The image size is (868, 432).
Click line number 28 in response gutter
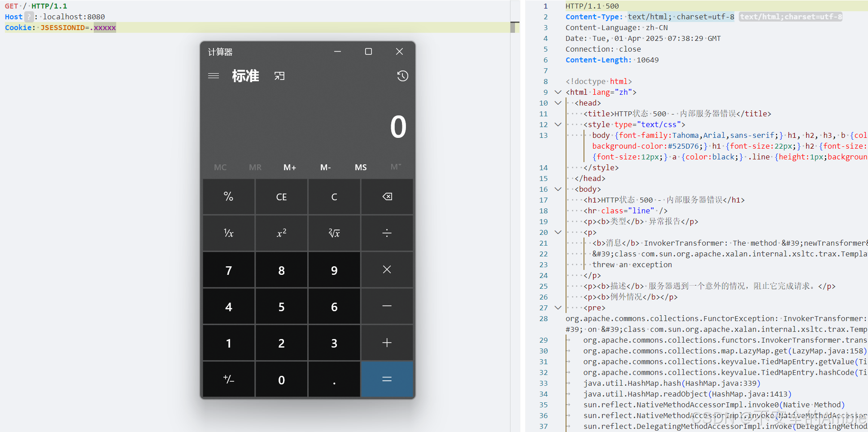[x=544, y=318]
